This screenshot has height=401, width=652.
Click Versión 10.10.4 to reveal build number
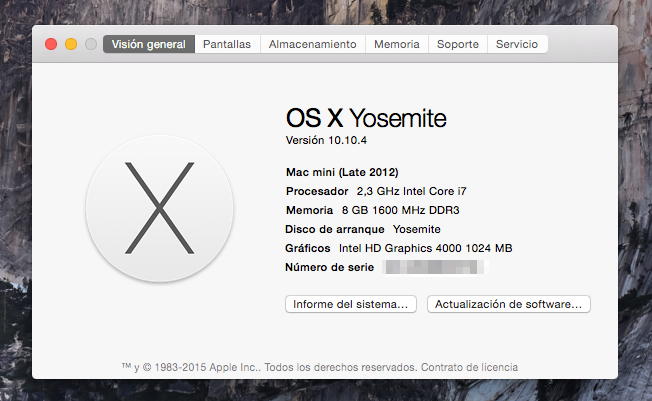(x=326, y=140)
